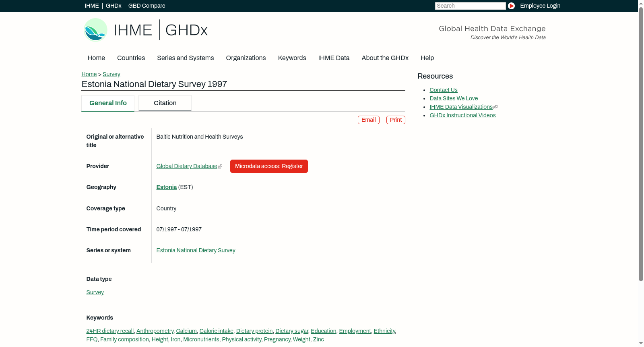The width and height of the screenshot is (644, 347).
Task: Click the red search submit button
Action: (511, 6)
